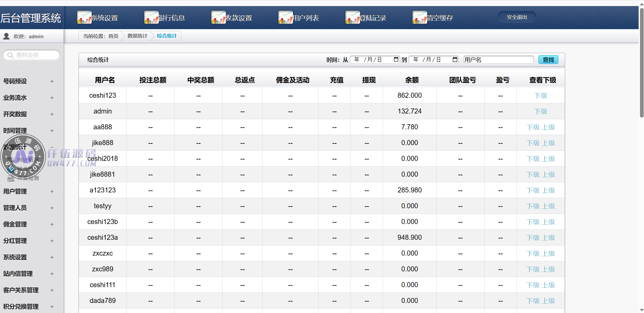
Task: Expand the 用户管理 sidebar section
Action: pyautogui.click(x=52, y=191)
